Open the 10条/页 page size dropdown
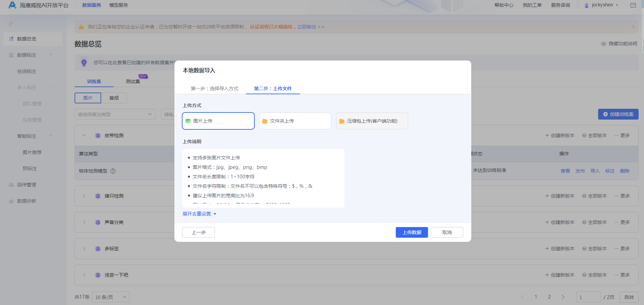This screenshot has height=305, width=644. (x=111, y=297)
